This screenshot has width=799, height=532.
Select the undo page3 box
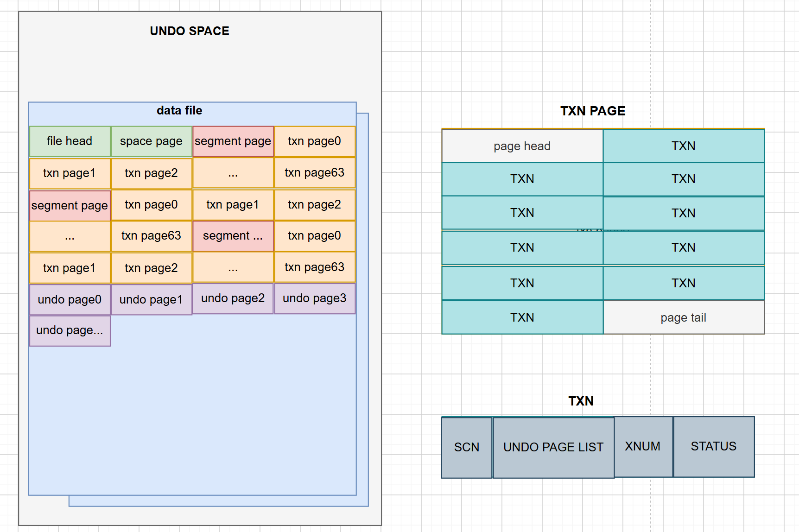(315, 298)
